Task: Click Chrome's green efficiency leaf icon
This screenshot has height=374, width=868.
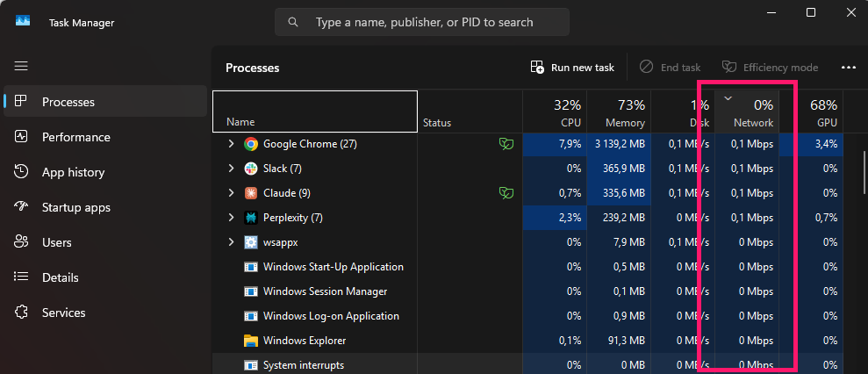Action: pyautogui.click(x=506, y=144)
